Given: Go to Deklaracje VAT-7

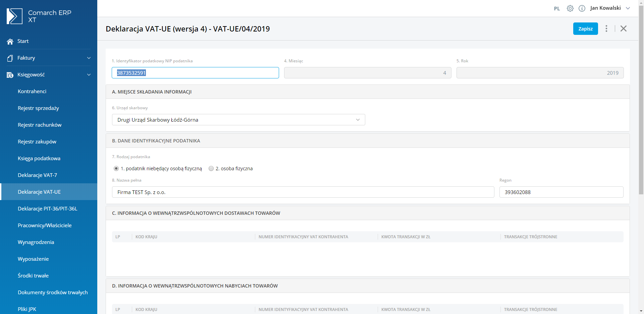Looking at the screenshot, I should point(37,175).
